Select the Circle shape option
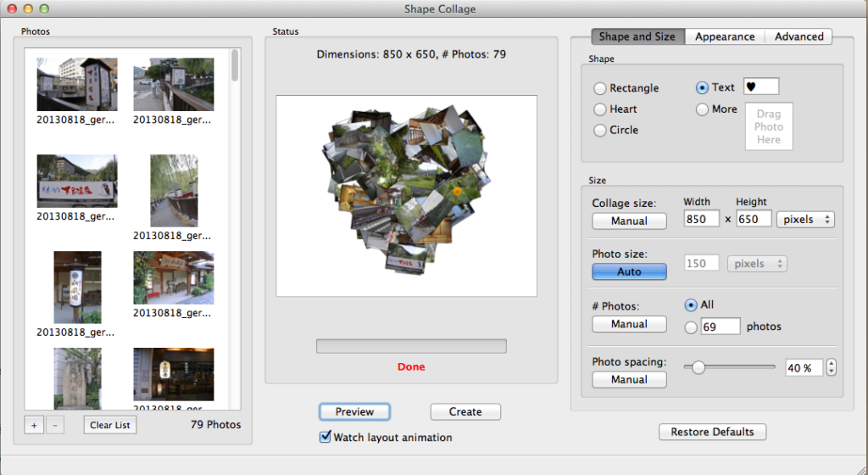This screenshot has height=475, width=868. click(x=600, y=131)
